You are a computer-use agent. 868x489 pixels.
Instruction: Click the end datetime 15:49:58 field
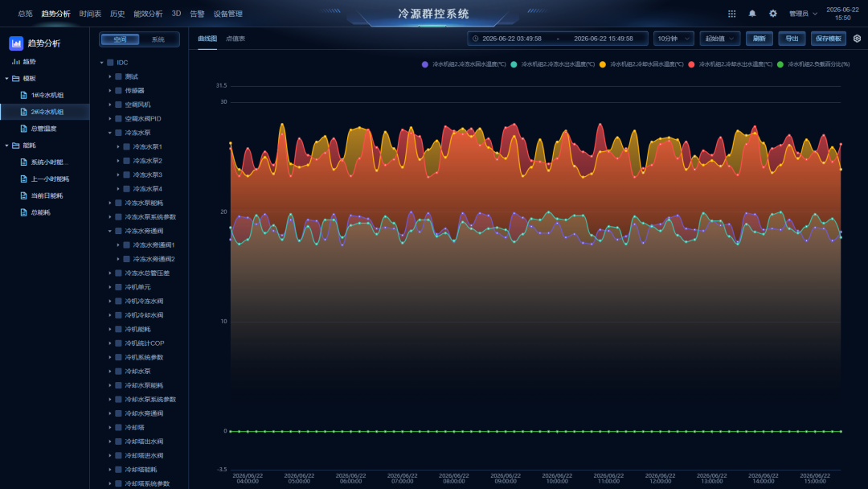coord(604,39)
